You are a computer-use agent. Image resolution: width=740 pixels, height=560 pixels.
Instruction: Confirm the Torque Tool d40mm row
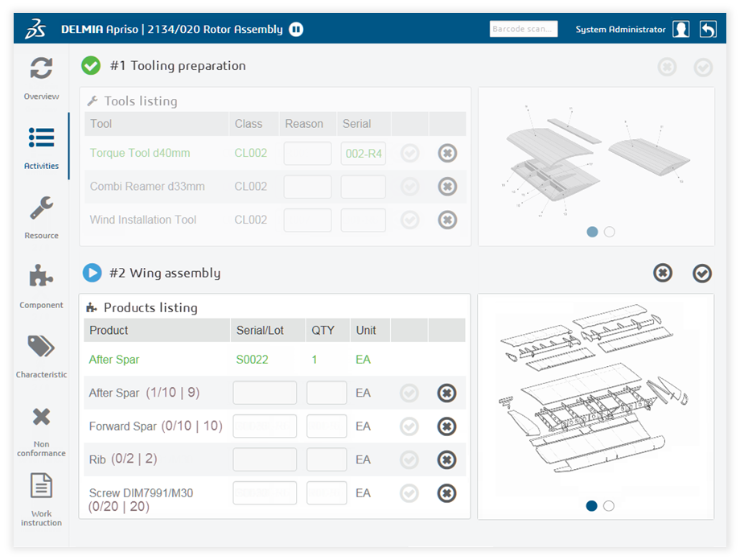409,153
